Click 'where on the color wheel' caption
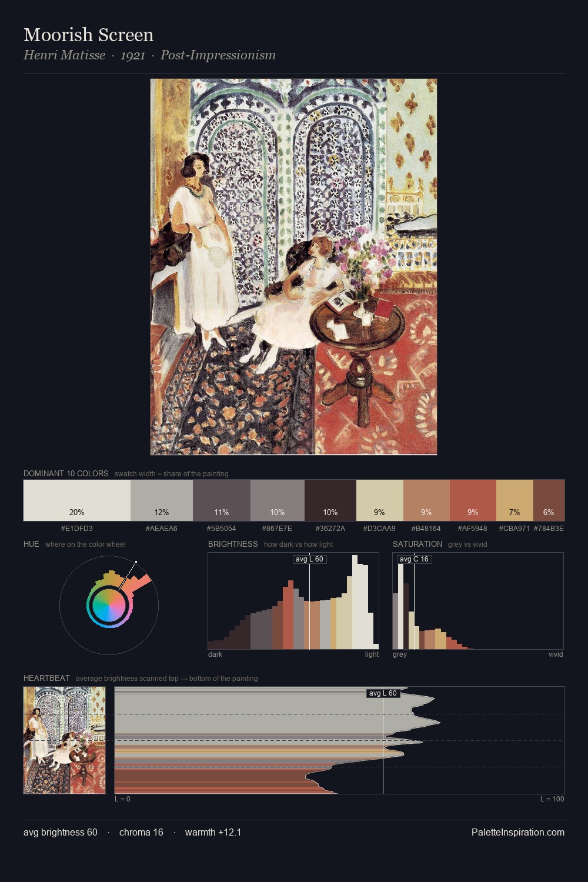This screenshot has width=588, height=882. tap(85, 544)
